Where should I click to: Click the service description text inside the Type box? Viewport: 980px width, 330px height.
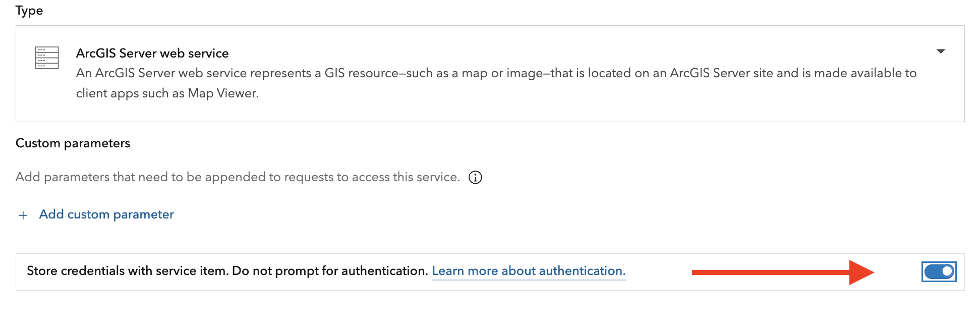496,83
